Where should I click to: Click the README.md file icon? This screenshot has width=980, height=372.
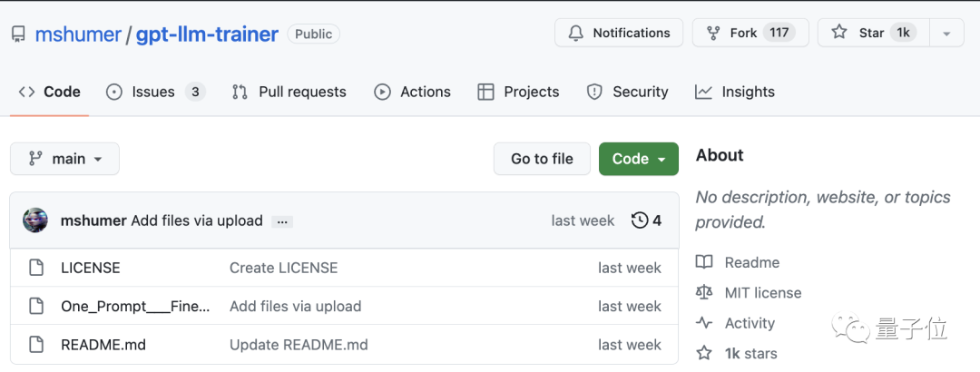[36, 345]
